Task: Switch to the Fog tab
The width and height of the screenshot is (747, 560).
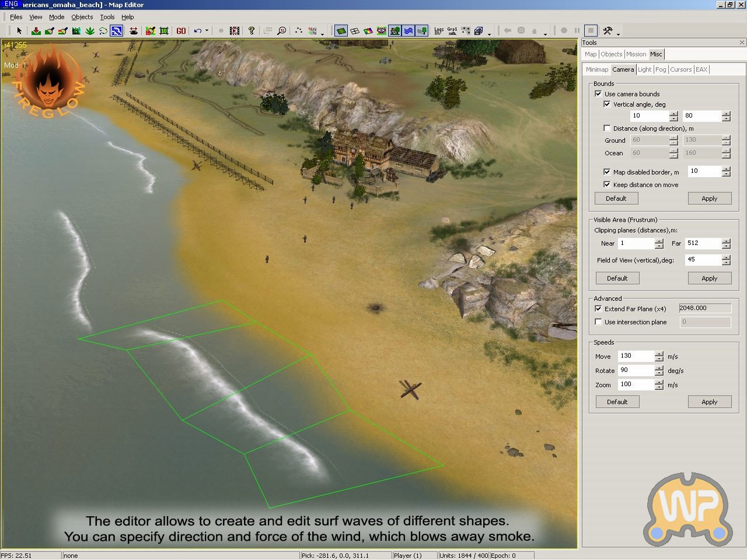Action: coord(661,69)
